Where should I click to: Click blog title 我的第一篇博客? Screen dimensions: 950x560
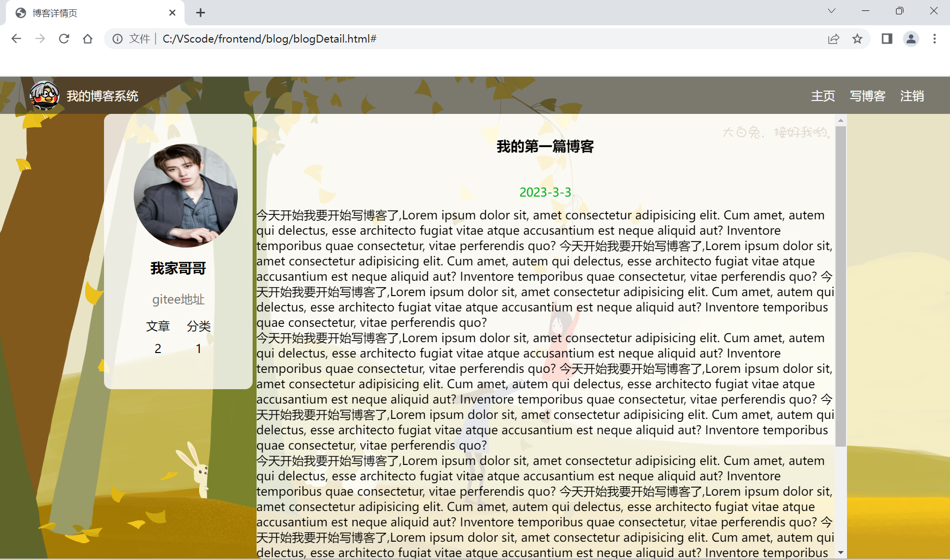pos(545,147)
